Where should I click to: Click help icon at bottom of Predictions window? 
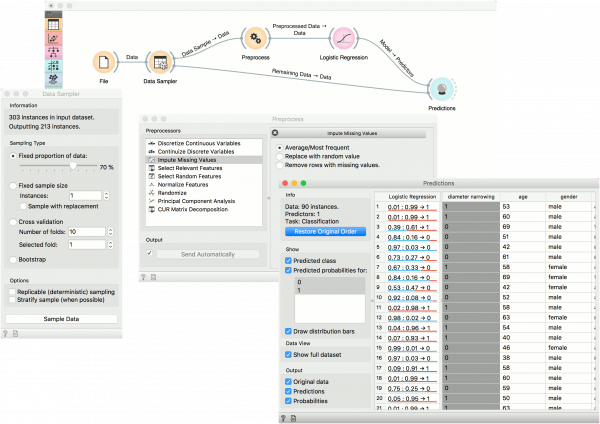(285, 417)
